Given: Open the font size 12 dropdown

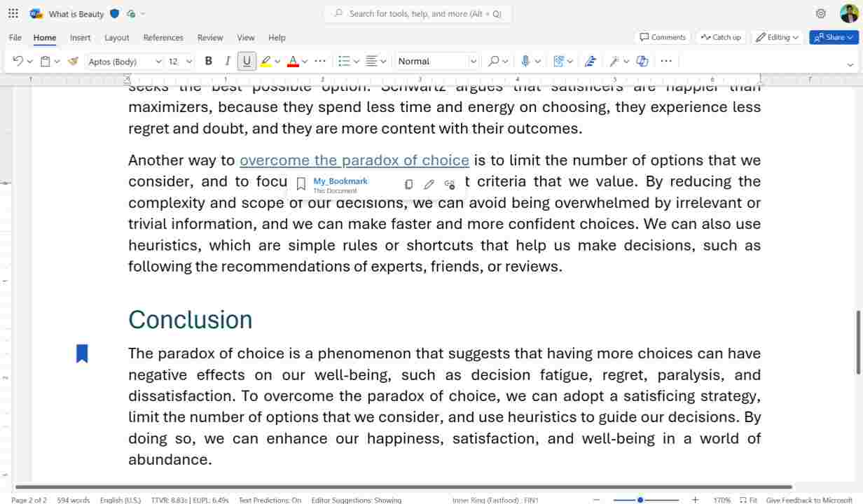Looking at the screenshot, I should coord(189,62).
